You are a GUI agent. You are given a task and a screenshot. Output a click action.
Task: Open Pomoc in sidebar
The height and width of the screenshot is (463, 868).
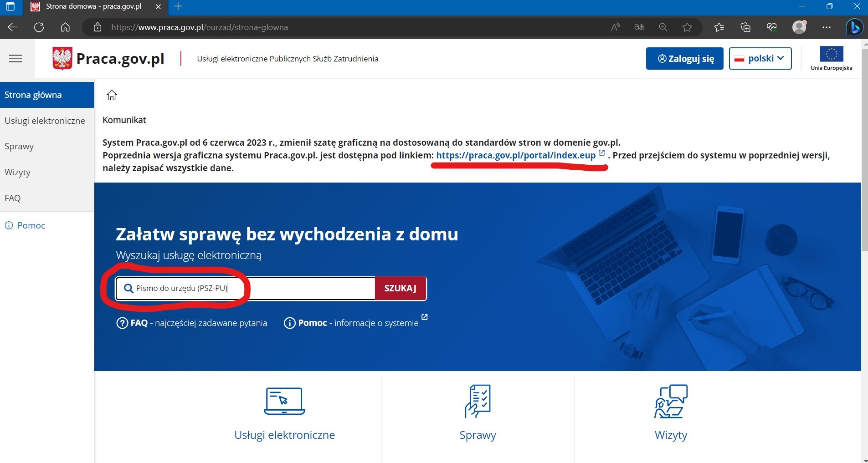coord(25,225)
